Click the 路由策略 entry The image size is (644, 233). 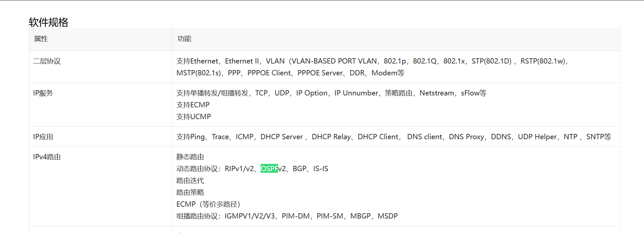[190, 193]
